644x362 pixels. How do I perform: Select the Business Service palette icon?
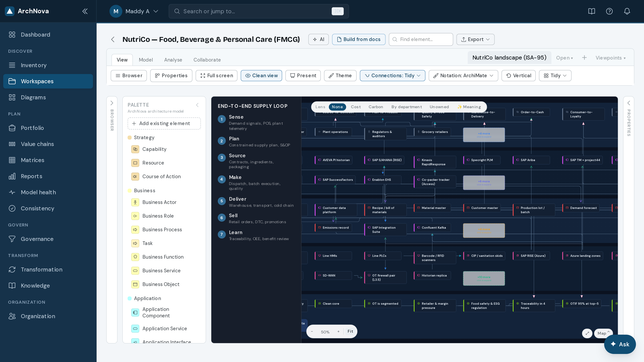click(135, 270)
